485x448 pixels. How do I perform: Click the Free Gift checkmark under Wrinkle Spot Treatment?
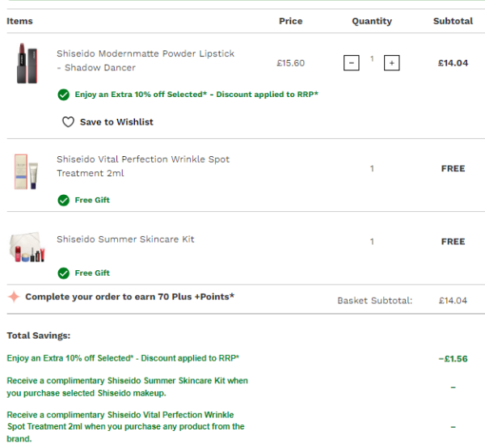(x=63, y=200)
